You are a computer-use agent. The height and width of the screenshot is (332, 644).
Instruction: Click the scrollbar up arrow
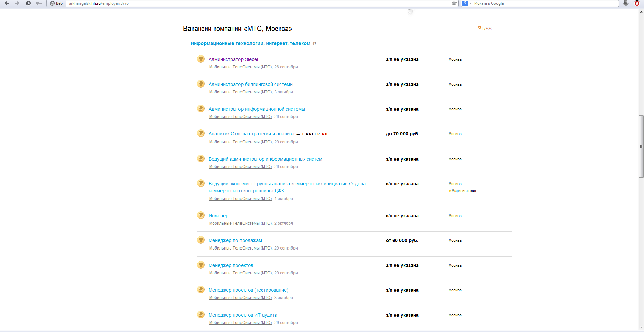click(641, 11)
